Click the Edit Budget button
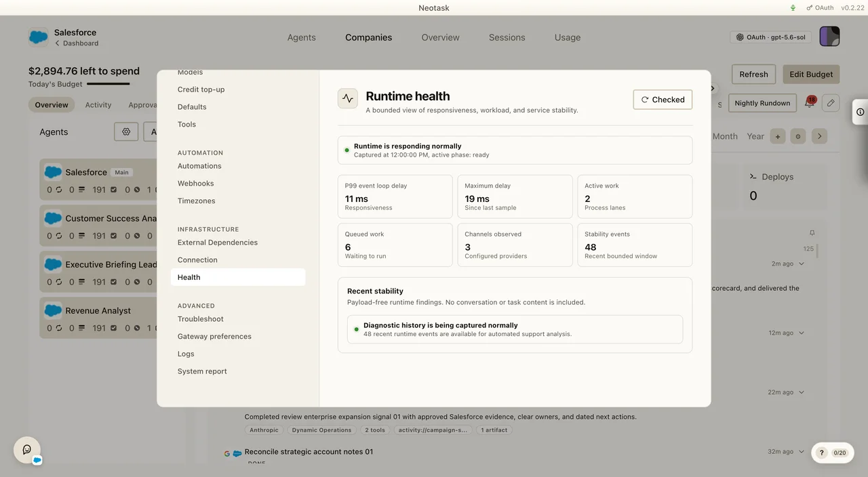Image resolution: width=868 pixels, height=477 pixels. [811, 75]
